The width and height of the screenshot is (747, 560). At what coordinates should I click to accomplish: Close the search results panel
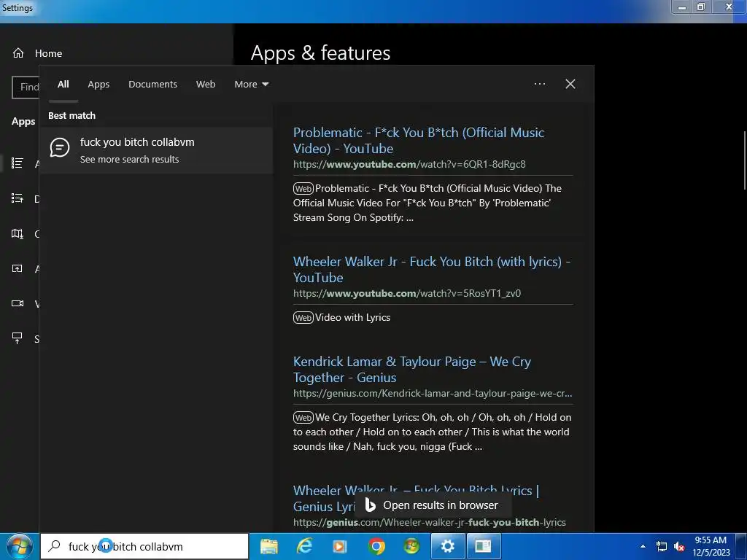click(570, 84)
